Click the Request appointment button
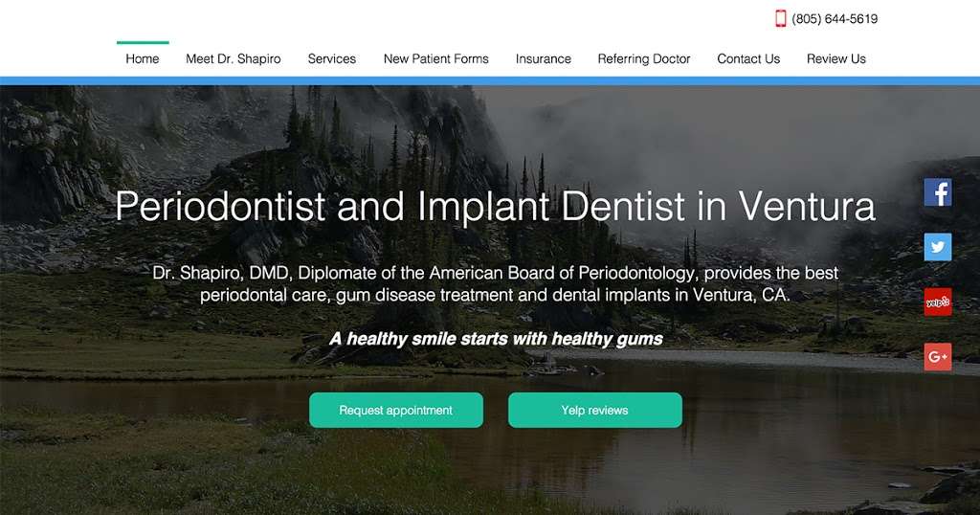Viewport: 980px width, 515px height. pos(396,410)
